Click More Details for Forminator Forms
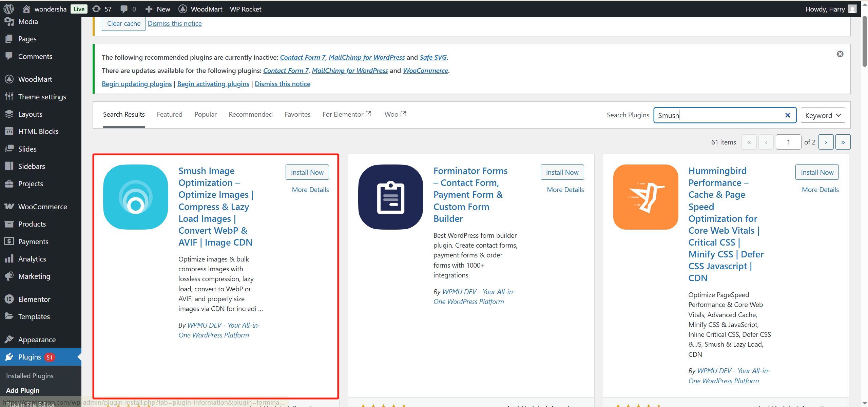Screen dimensions: 868x407 [x=565, y=190]
